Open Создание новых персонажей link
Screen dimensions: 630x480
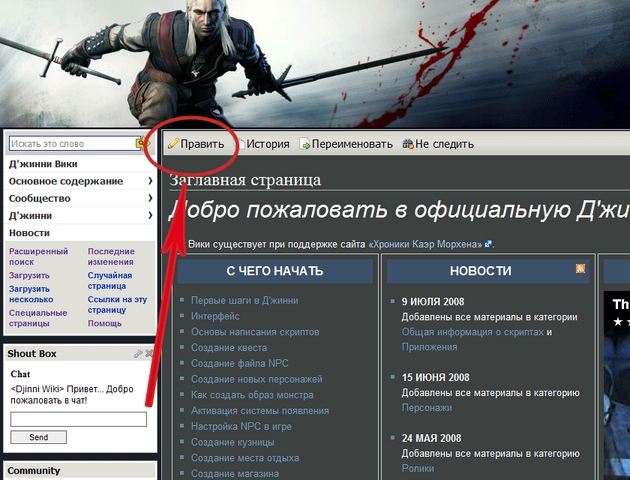click(x=256, y=379)
